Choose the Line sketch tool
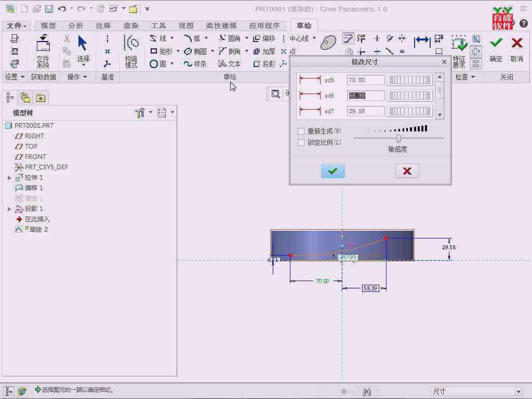532x399 pixels. (x=158, y=38)
